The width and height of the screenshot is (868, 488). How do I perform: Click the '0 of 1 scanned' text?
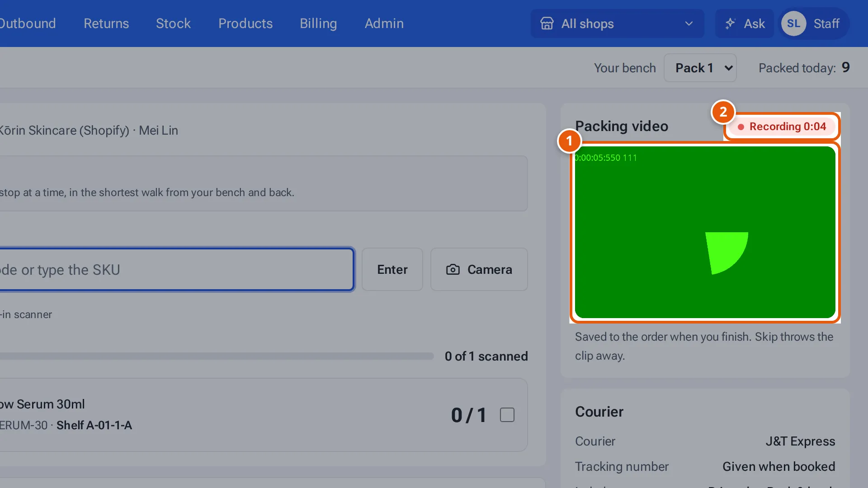(486, 356)
